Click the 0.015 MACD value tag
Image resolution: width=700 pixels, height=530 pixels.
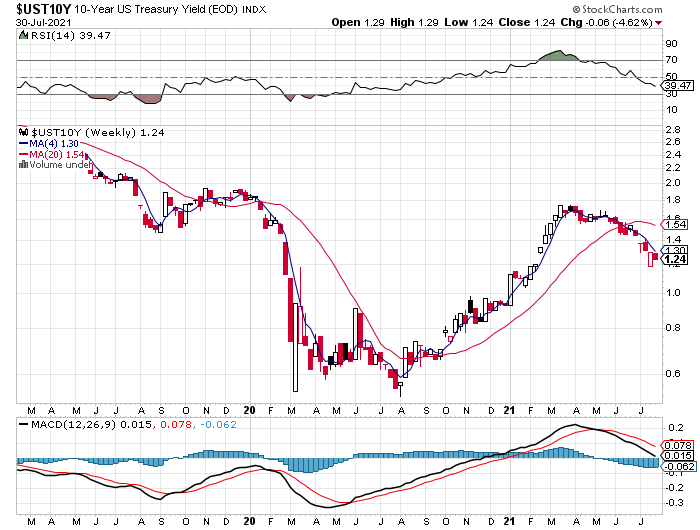pos(678,455)
